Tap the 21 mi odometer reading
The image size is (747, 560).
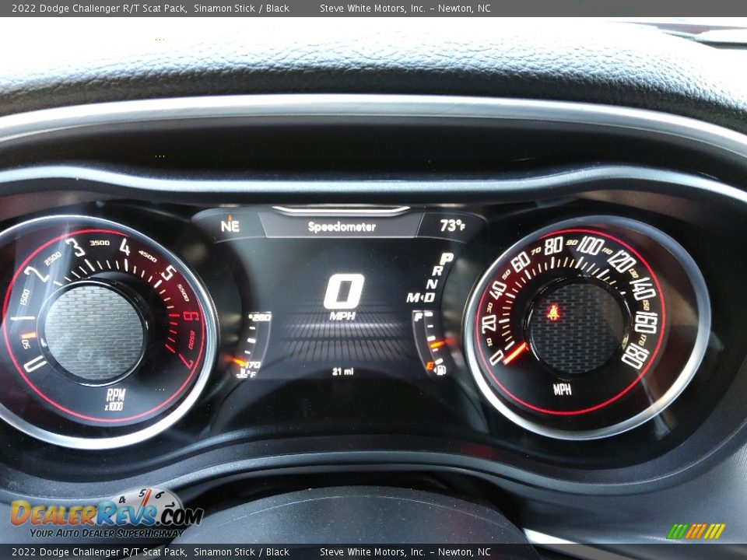tap(343, 372)
